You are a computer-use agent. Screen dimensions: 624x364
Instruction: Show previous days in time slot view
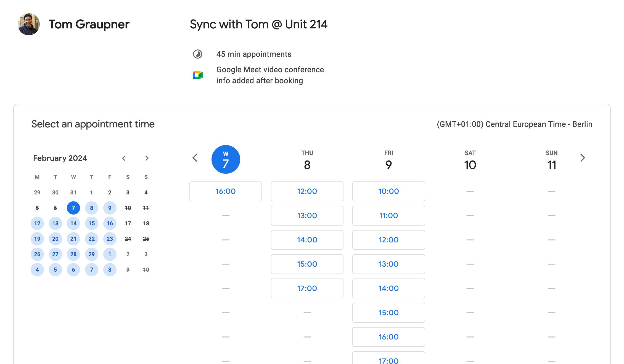pos(195,158)
